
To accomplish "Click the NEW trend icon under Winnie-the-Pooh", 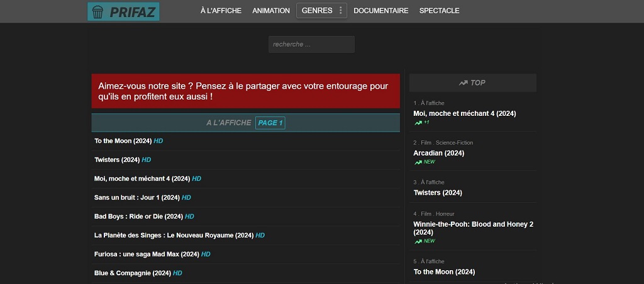I will pos(418,241).
